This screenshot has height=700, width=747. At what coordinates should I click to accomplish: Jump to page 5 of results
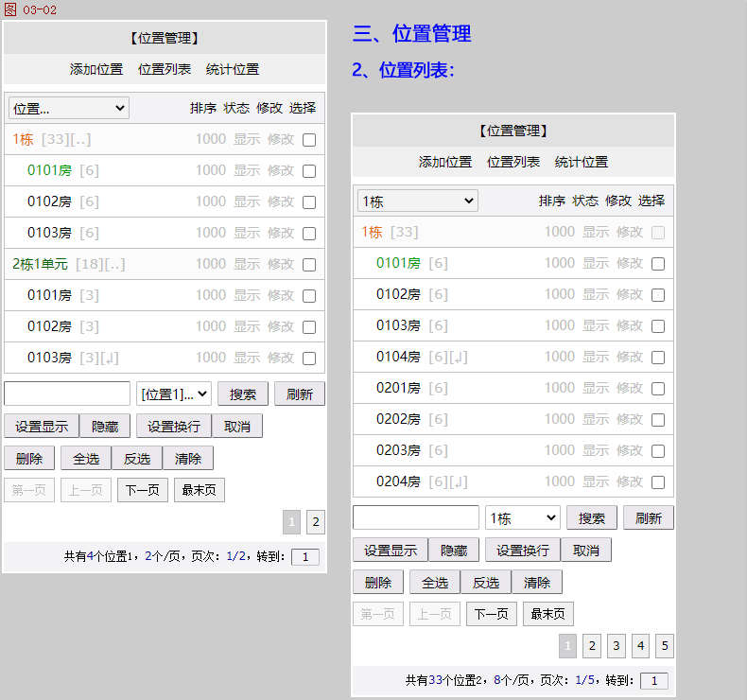[665, 646]
